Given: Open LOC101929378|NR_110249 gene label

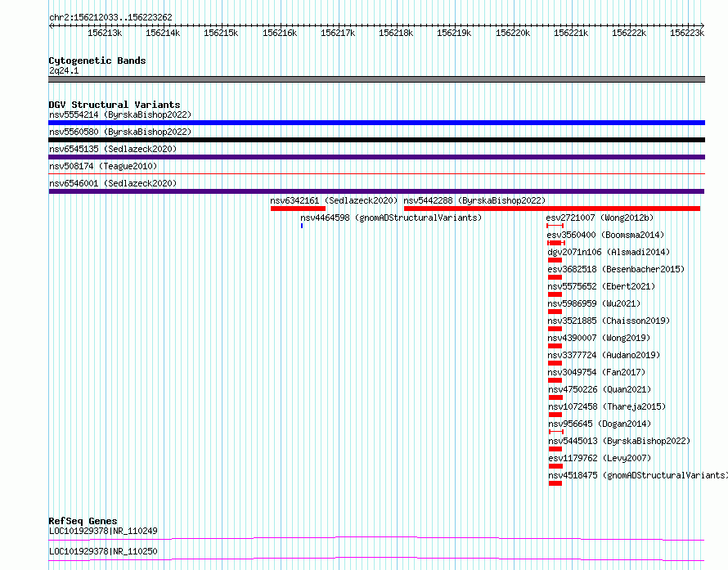Looking at the screenshot, I should [103, 531].
